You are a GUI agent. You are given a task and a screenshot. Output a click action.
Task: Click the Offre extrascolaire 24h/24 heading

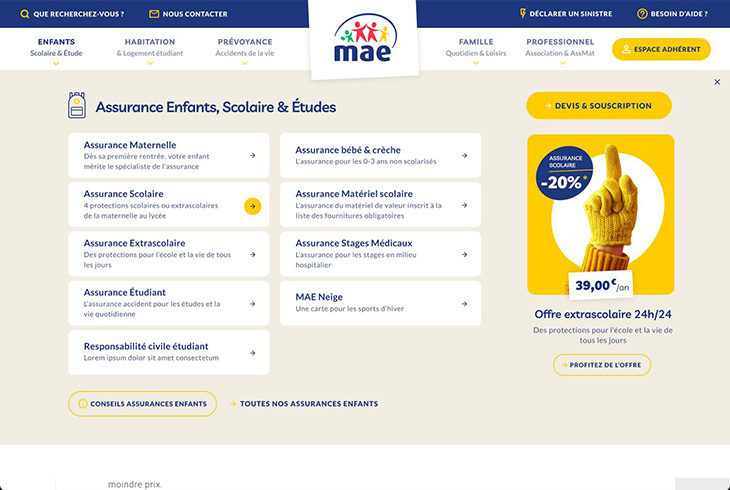pyautogui.click(x=603, y=314)
